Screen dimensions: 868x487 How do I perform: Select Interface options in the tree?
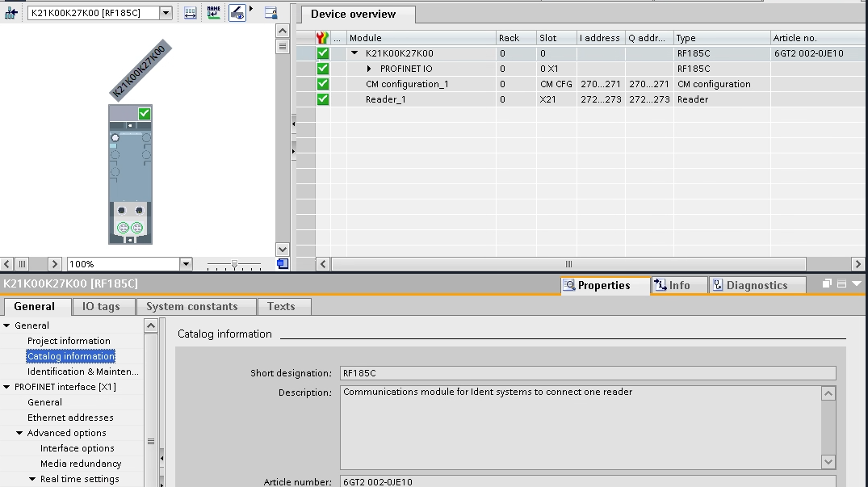pyautogui.click(x=77, y=448)
